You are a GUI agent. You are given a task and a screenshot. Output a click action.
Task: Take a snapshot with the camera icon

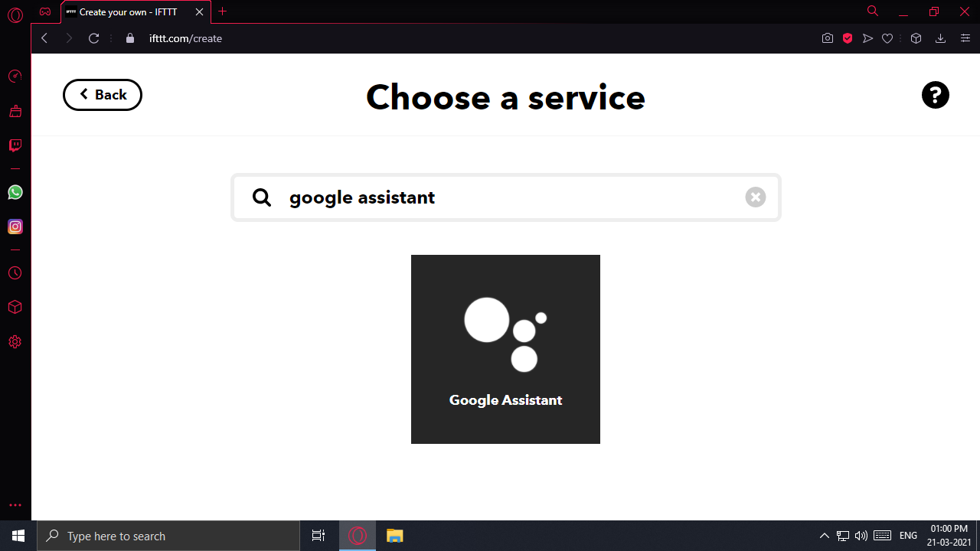[x=828, y=37]
